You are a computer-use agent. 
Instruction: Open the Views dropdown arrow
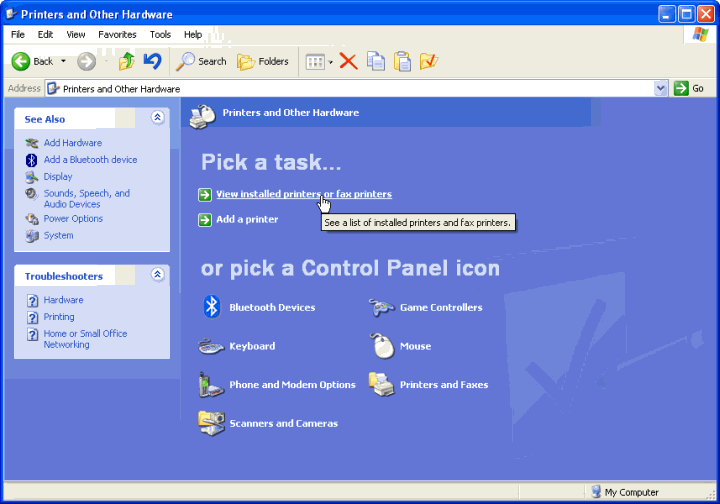330,62
